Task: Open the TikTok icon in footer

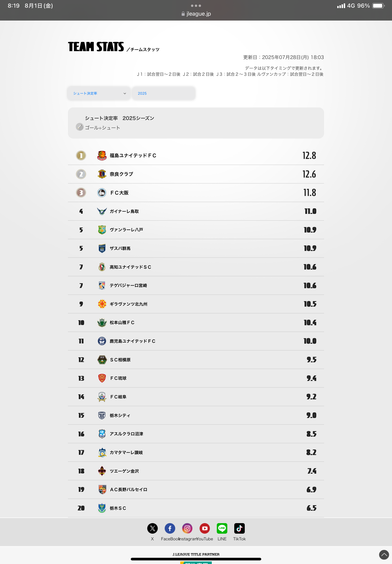Action: click(x=240, y=528)
